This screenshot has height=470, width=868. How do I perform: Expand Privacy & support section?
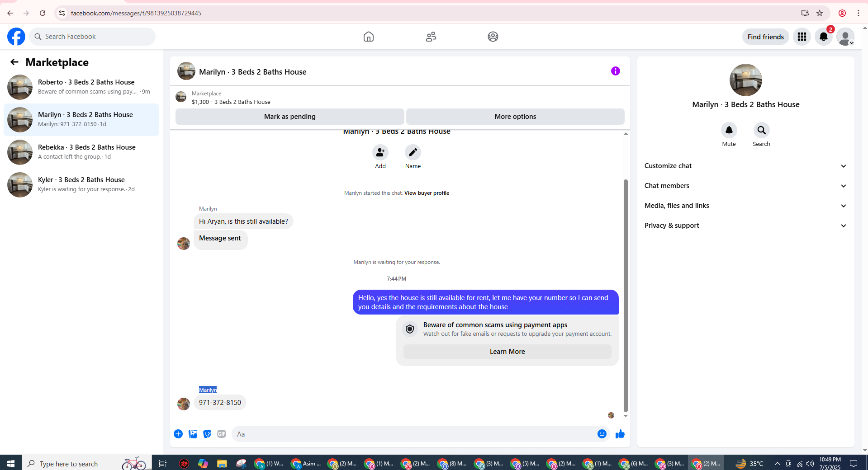(x=745, y=226)
